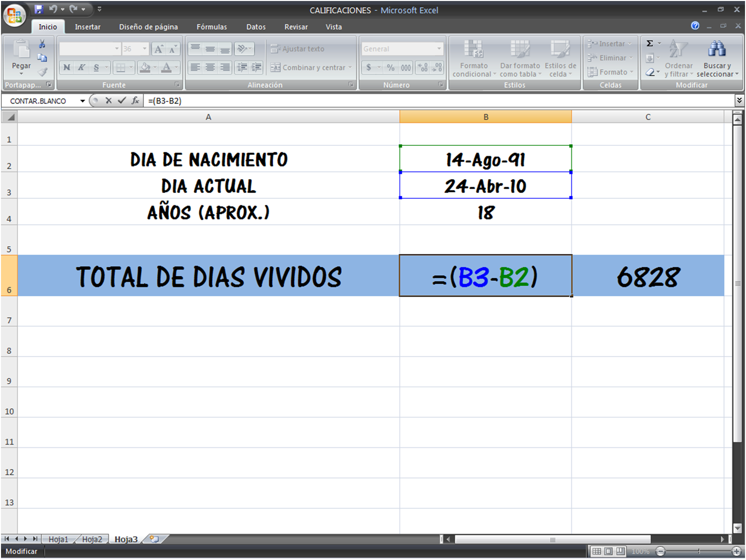Expand the formula bar
Viewport: 746px width, 560px height.
(739, 100)
